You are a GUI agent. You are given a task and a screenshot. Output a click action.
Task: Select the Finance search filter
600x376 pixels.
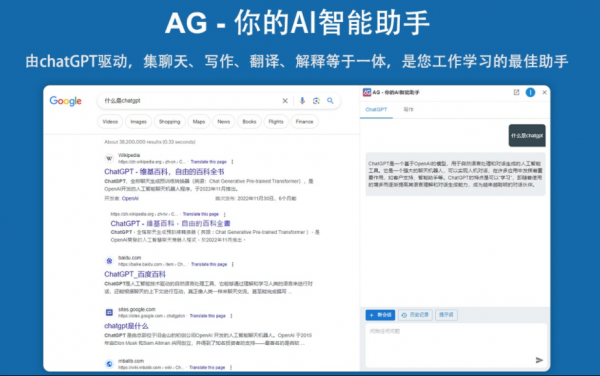tap(305, 122)
